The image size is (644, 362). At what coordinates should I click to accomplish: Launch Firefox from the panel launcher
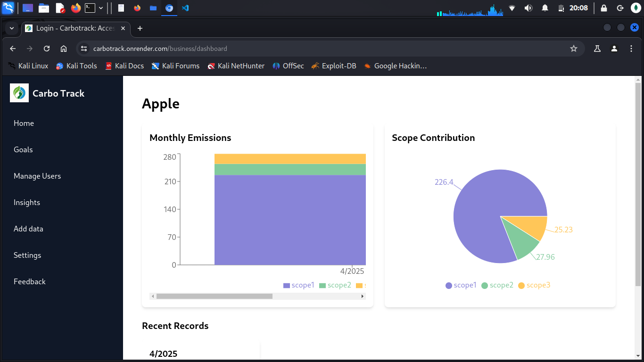(x=76, y=8)
